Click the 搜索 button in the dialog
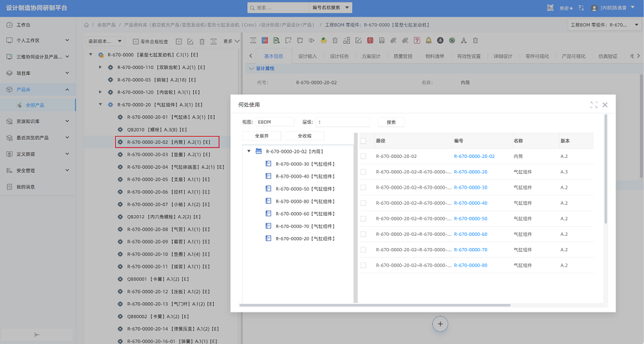The height and width of the screenshot is (344, 644). pos(392,122)
